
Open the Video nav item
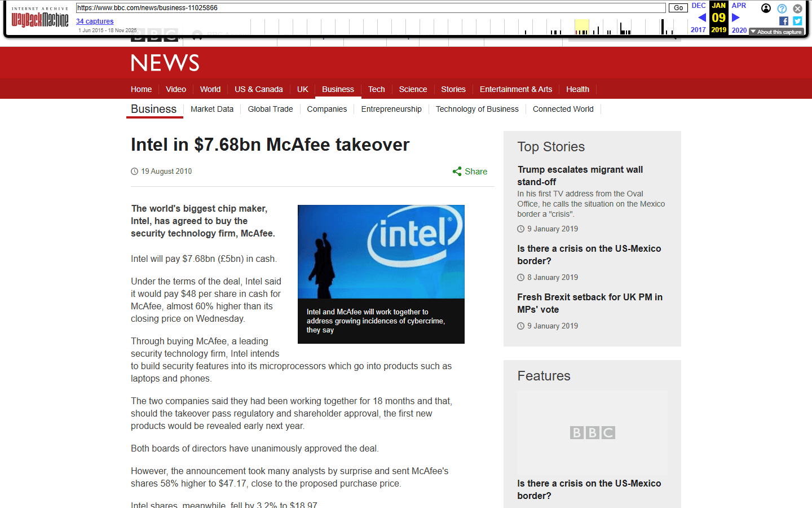(x=176, y=89)
